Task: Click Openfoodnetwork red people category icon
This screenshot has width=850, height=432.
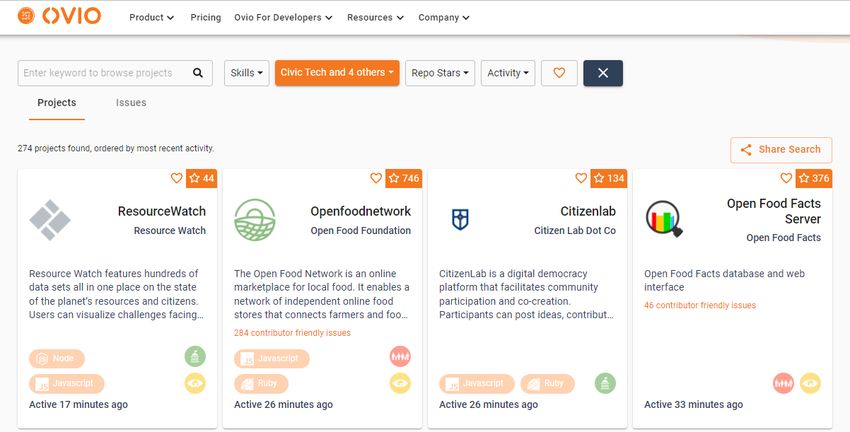Action: pyautogui.click(x=400, y=356)
